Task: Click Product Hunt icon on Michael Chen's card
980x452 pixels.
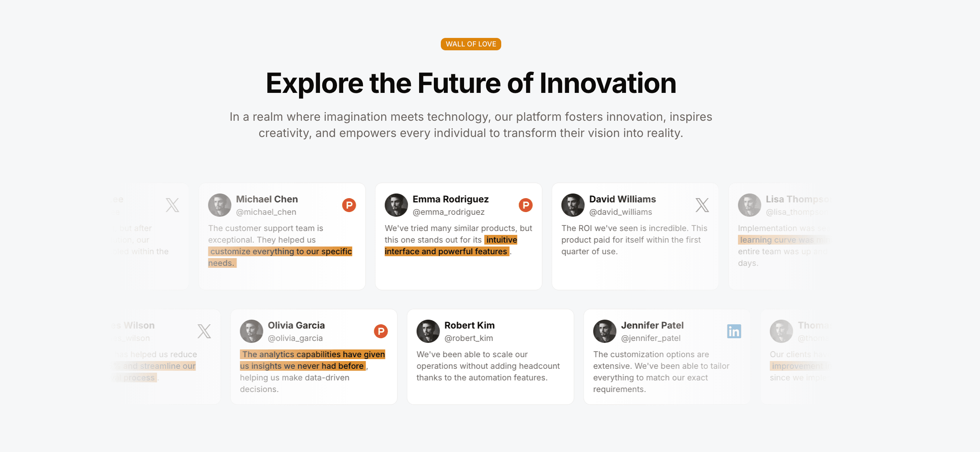Action: click(x=349, y=205)
